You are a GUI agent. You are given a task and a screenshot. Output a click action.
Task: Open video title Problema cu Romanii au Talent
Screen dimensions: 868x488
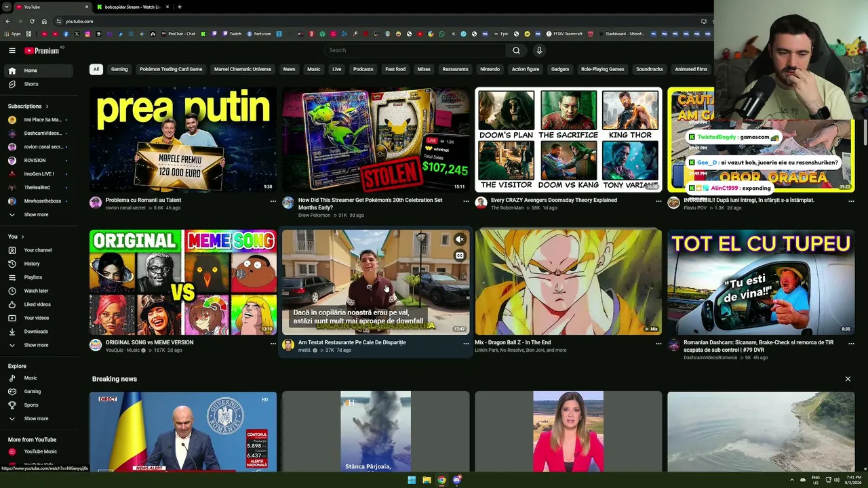[x=144, y=200]
